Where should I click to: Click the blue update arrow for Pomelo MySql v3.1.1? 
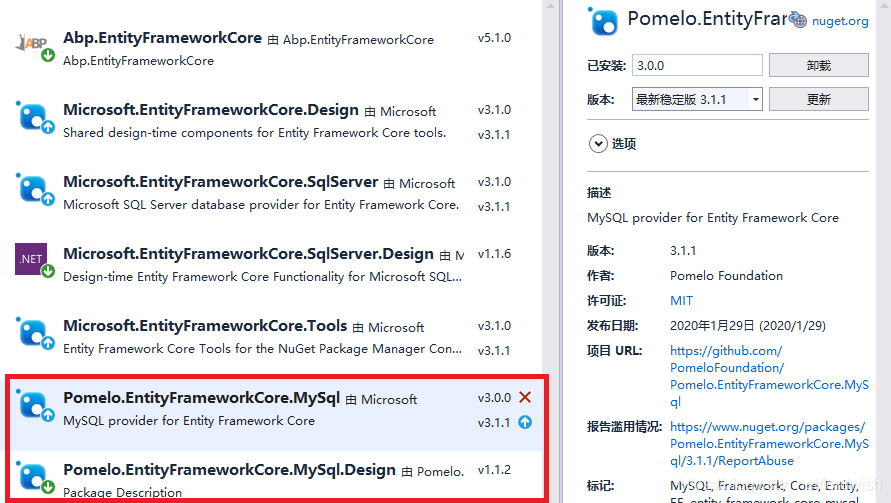tap(525, 422)
